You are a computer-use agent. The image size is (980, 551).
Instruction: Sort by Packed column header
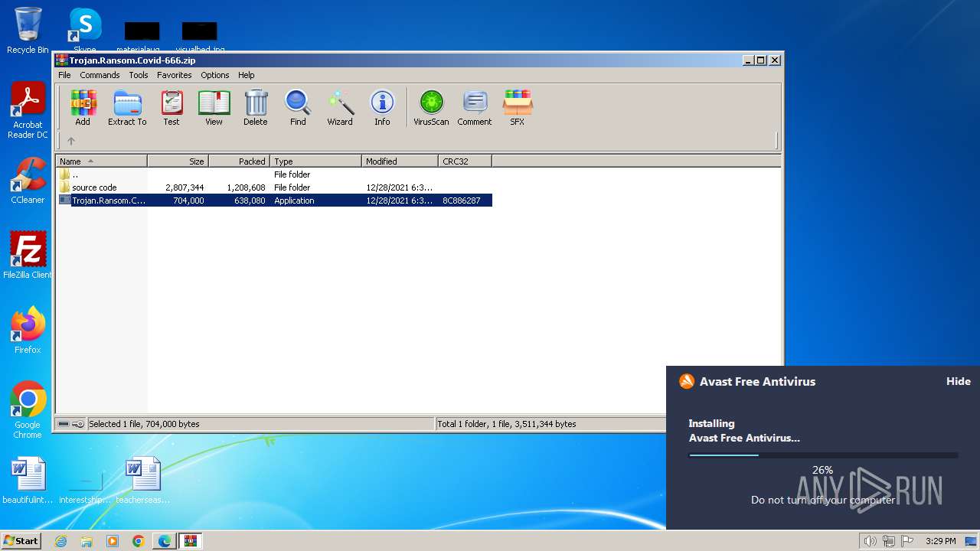click(x=240, y=161)
